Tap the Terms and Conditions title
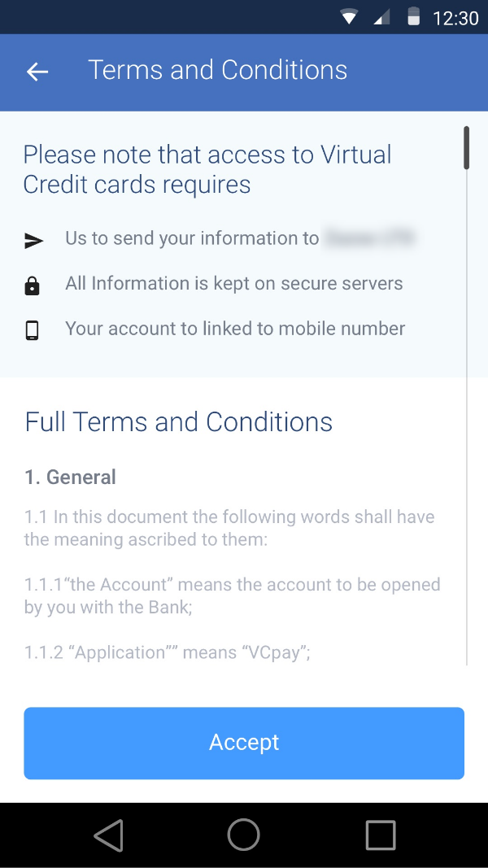488x868 pixels. click(217, 71)
